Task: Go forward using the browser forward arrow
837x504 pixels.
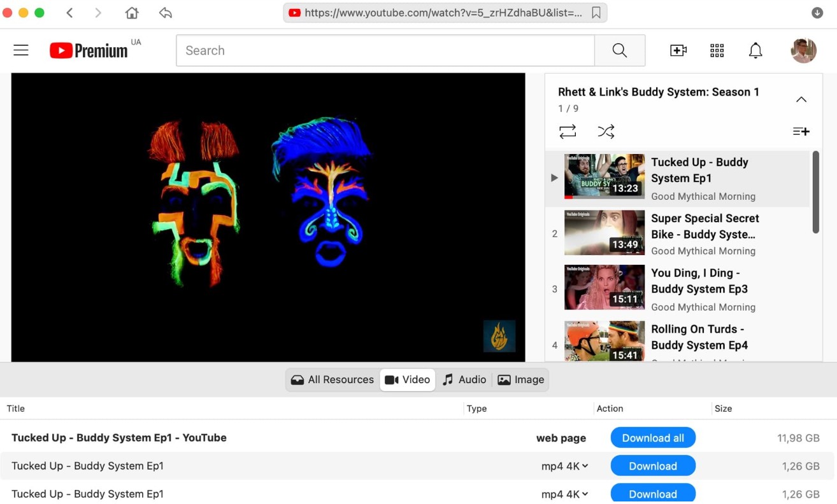Action: [x=98, y=13]
